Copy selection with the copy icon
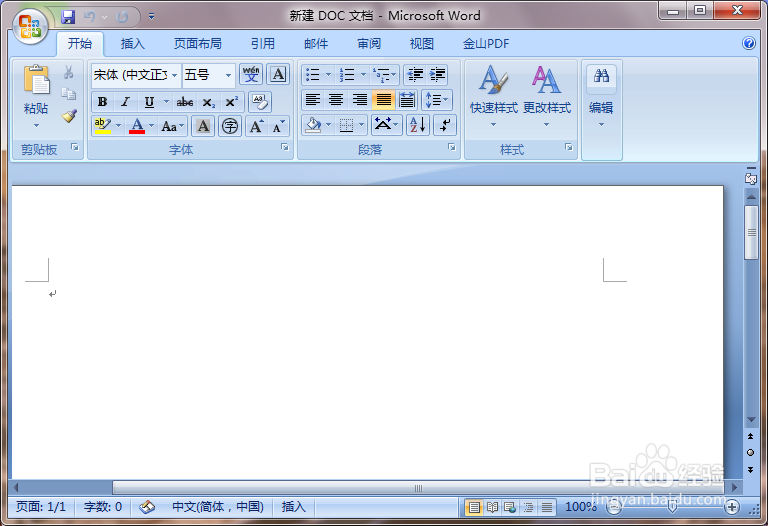768x526 pixels. click(x=69, y=94)
